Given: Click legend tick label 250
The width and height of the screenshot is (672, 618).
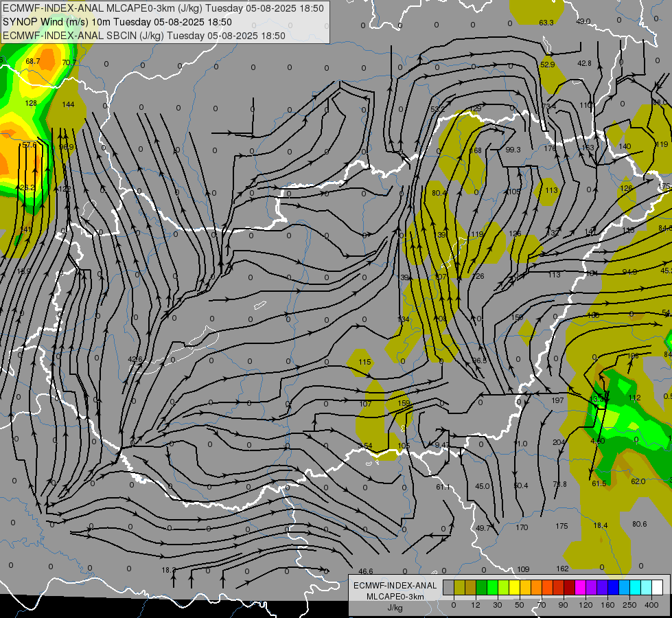Looking at the screenshot, I should [629, 605].
